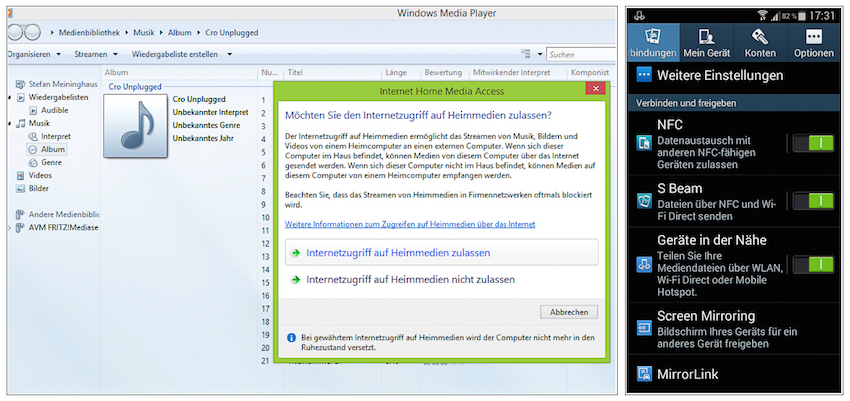The width and height of the screenshot is (850, 401).
Task: Open Weitere Informationen zum Zugreifen link
Action: click(410, 224)
